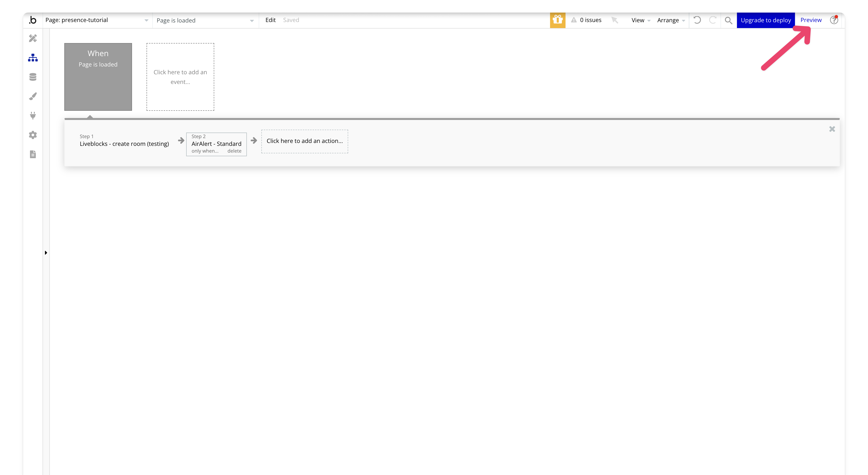Expand the left sidebar panel arrow
Screen dimensions: 868x475
click(46, 252)
